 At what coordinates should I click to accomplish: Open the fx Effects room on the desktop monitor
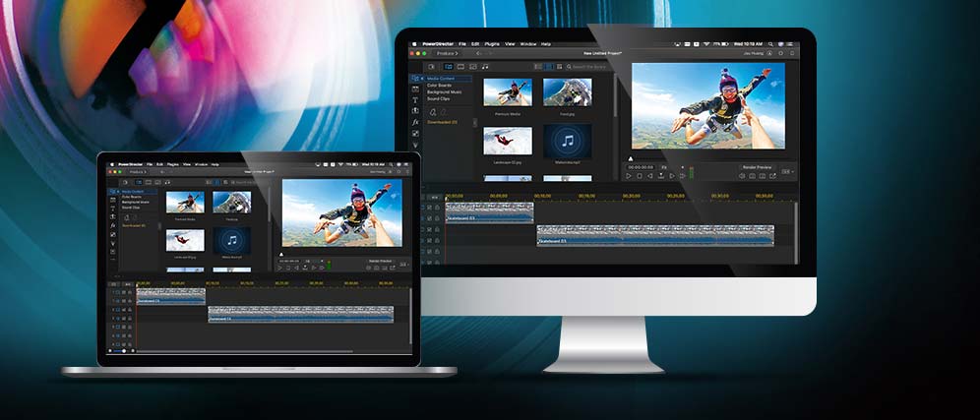(x=415, y=122)
